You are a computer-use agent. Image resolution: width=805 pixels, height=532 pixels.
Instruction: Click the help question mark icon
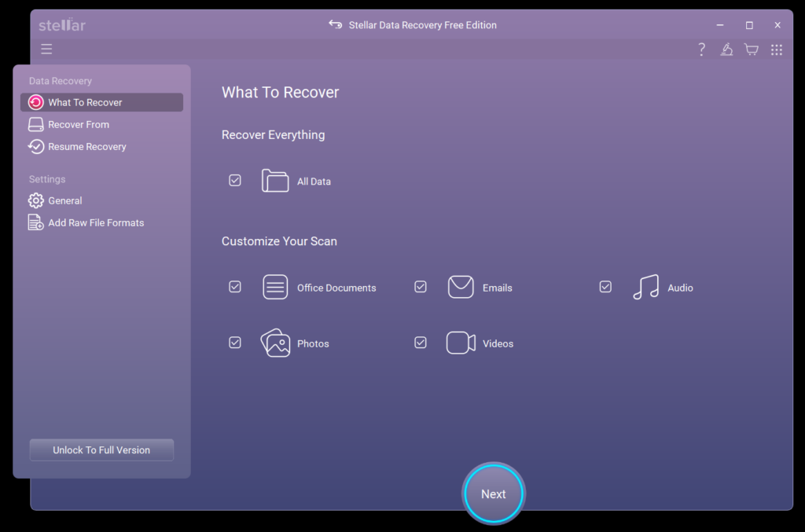702,50
